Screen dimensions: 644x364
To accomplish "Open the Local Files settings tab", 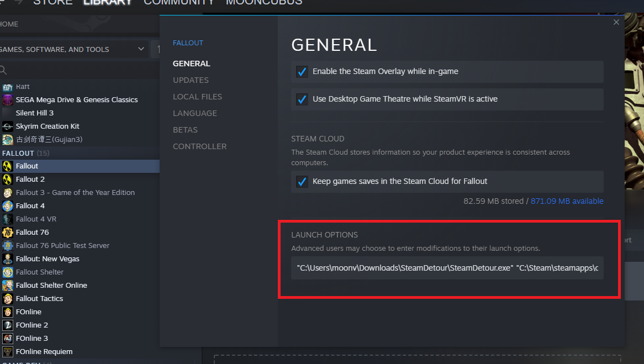I will coord(197,97).
